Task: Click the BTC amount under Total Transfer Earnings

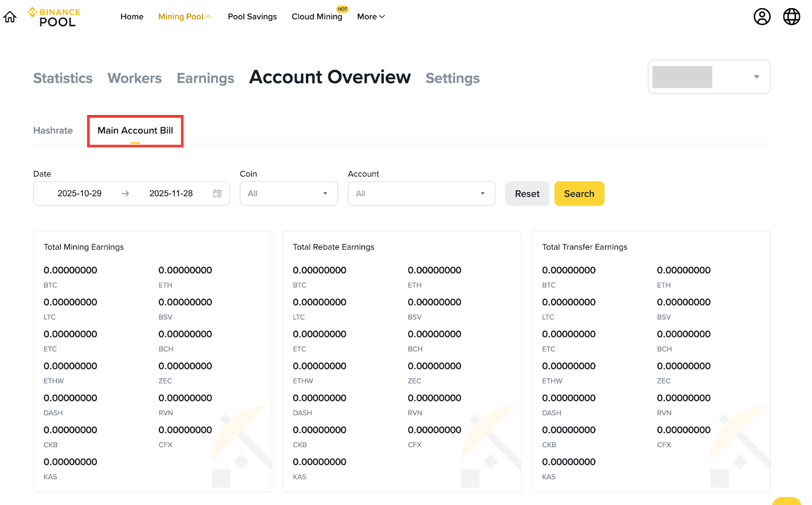Action: 569,270
